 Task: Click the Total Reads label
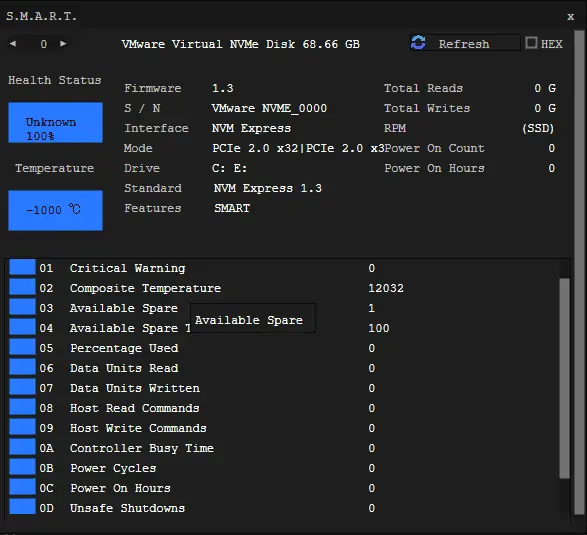pyautogui.click(x=423, y=88)
